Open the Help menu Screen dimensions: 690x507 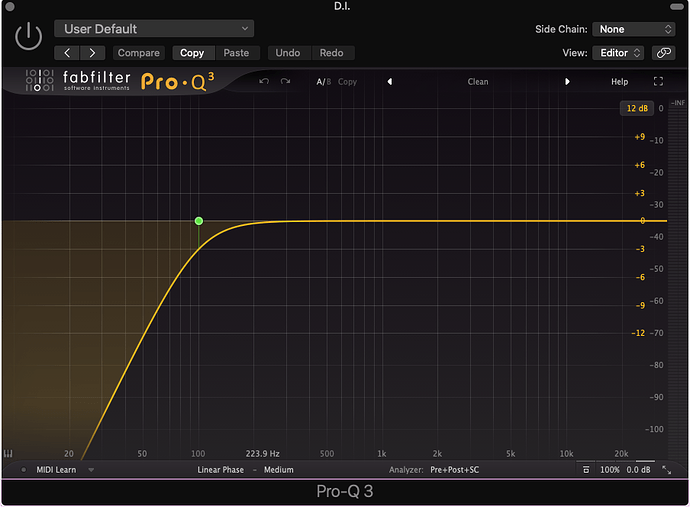pos(620,82)
